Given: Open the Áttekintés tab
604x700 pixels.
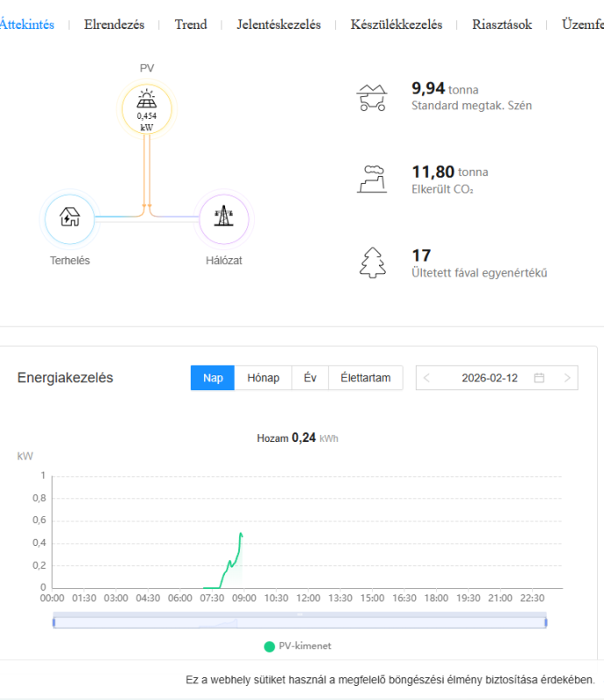Looking at the screenshot, I should click(x=27, y=24).
